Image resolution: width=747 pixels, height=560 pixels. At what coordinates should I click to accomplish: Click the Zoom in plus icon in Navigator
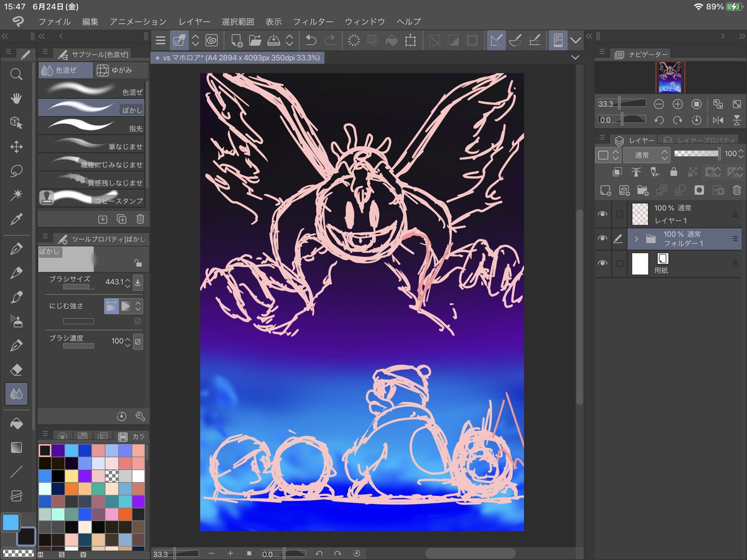678,104
